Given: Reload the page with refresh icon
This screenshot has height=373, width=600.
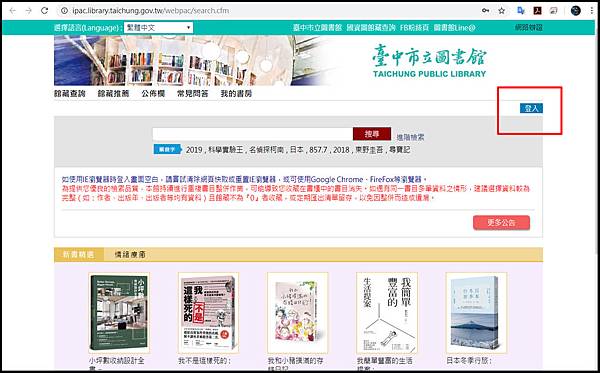Looking at the screenshot, I should pyautogui.click(x=45, y=11).
